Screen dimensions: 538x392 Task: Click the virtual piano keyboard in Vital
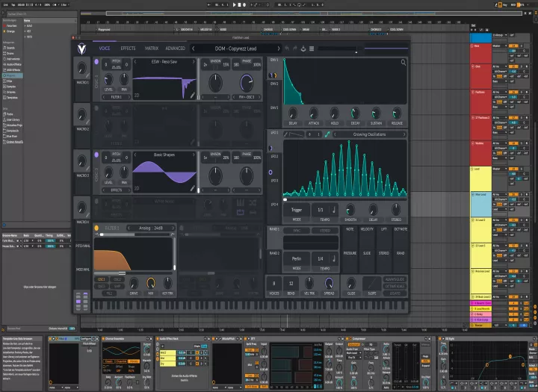250,305
